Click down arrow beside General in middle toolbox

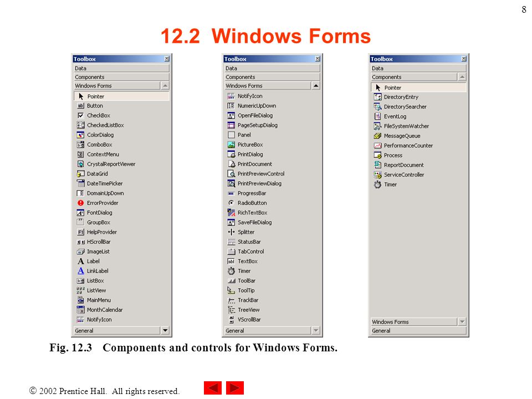[316, 330]
